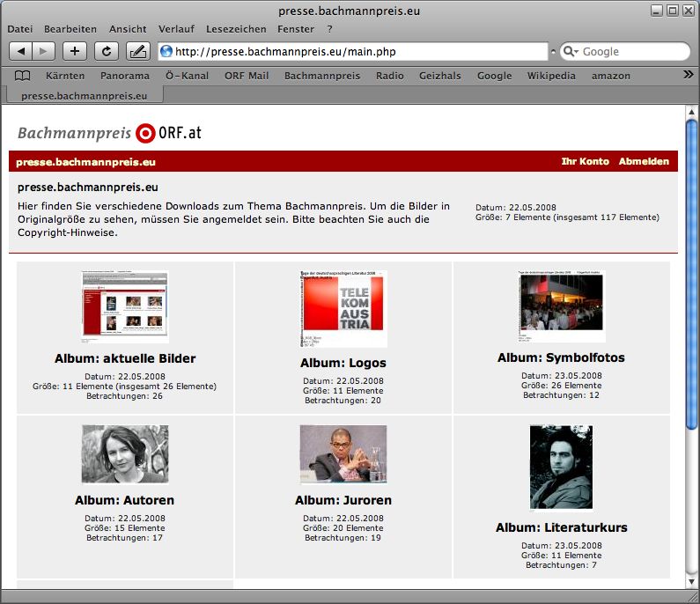Click text 'Größe: 26 Elemente'
Screen dimensions: 700x604
pos(561,386)
